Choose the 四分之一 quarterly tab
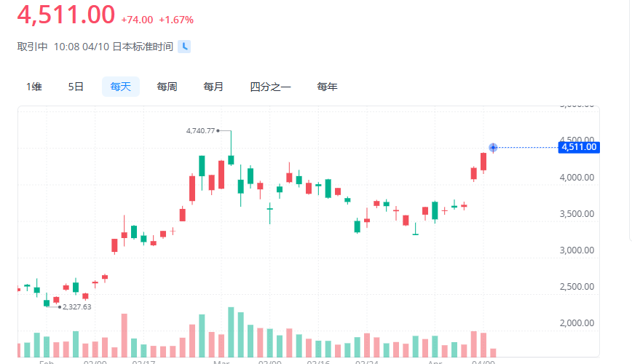The width and height of the screenshot is (632, 364). pos(270,87)
